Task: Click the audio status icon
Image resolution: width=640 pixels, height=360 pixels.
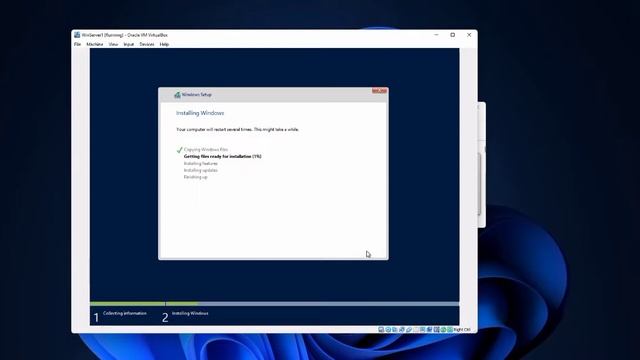Action: [394, 329]
